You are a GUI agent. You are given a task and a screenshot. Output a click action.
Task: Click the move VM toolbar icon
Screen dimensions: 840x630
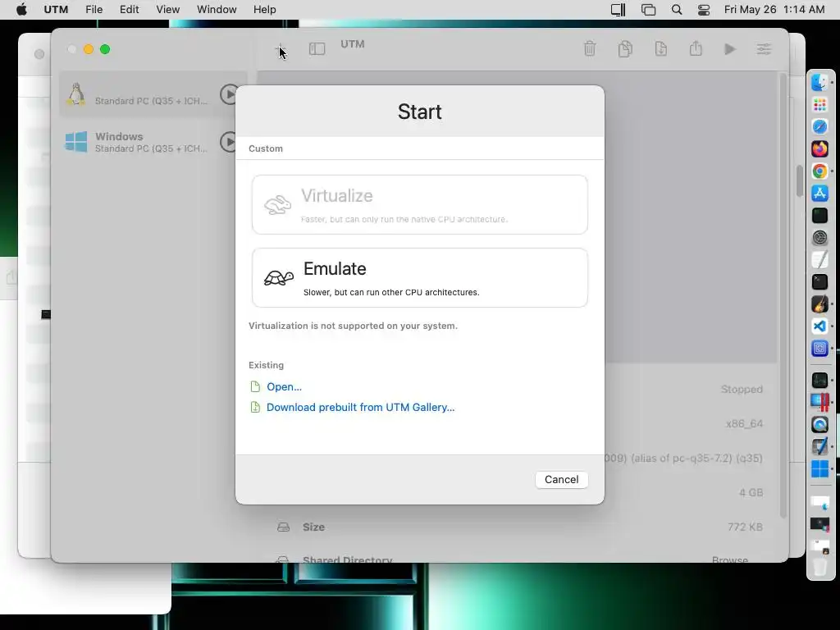661,48
